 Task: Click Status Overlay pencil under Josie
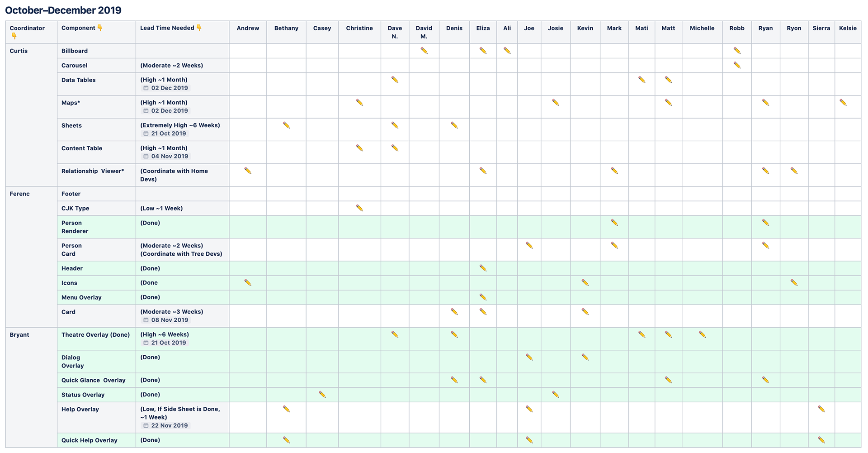coord(555,394)
